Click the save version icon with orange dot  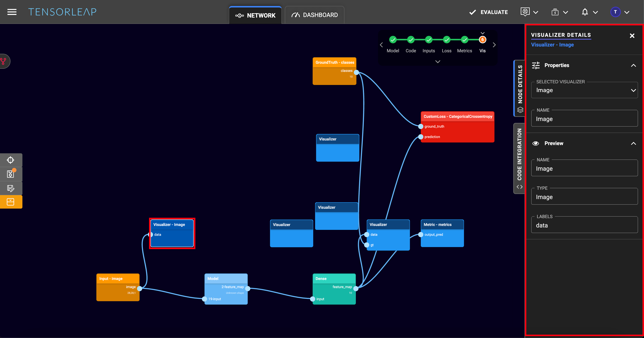(10, 174)
